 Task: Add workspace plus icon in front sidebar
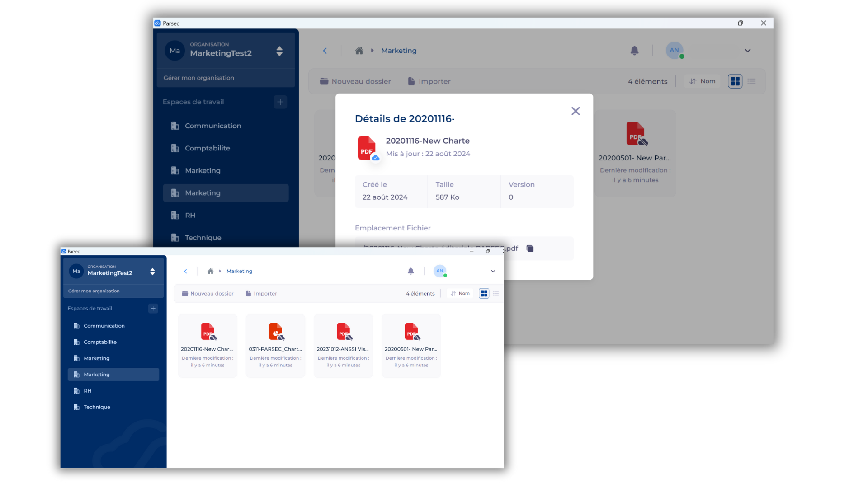point(153,309)
